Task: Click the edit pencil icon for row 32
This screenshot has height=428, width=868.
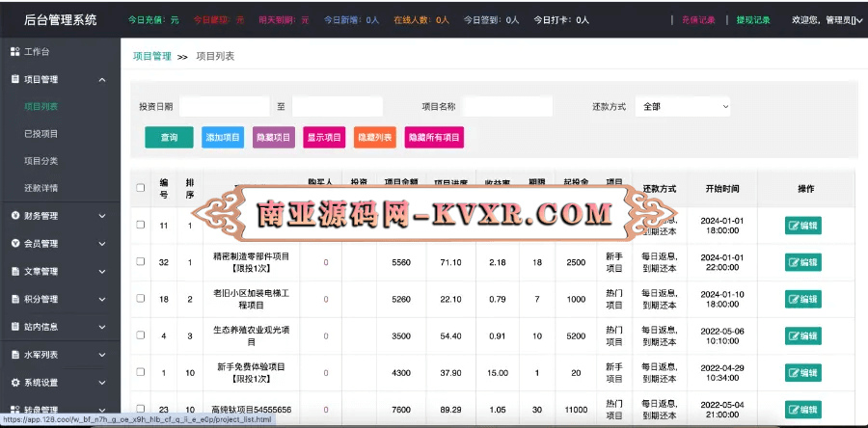Action: pyautogui.click(x=794, y=262)
